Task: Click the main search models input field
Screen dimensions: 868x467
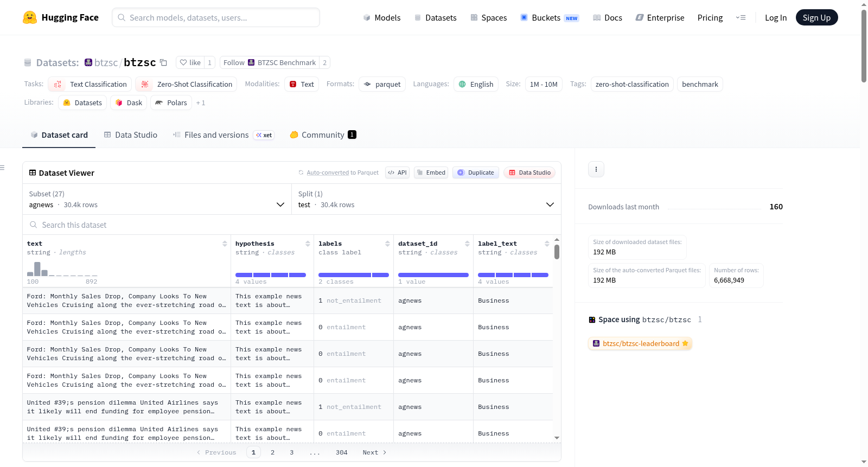Action: pos(216,17)
